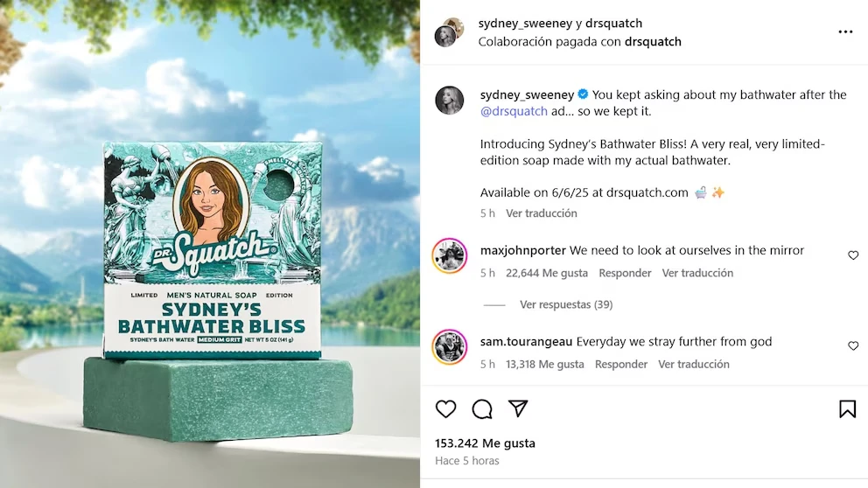The width and height of the screenshot is (868, 488).
Task: Like the post with heart icon
Action: [445, 409]
